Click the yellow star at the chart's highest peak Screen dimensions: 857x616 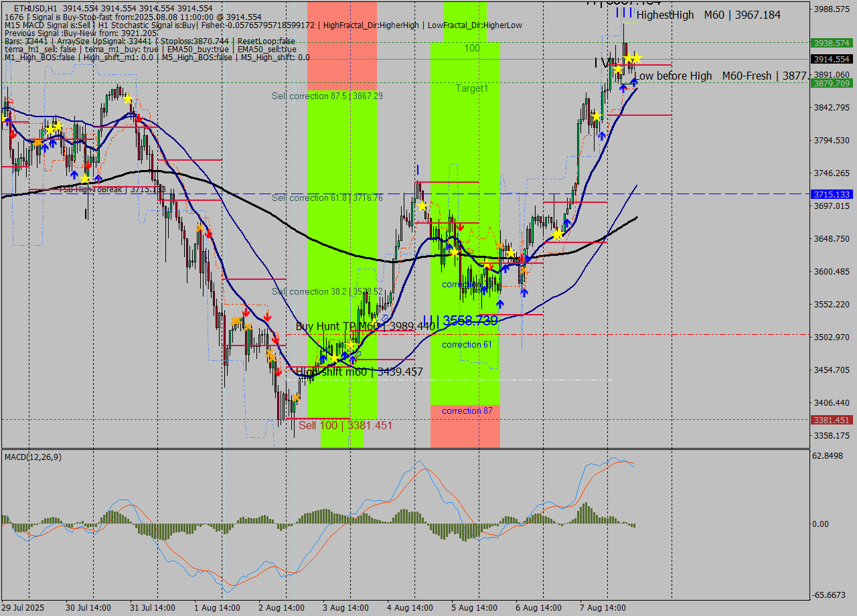point(629,58)
